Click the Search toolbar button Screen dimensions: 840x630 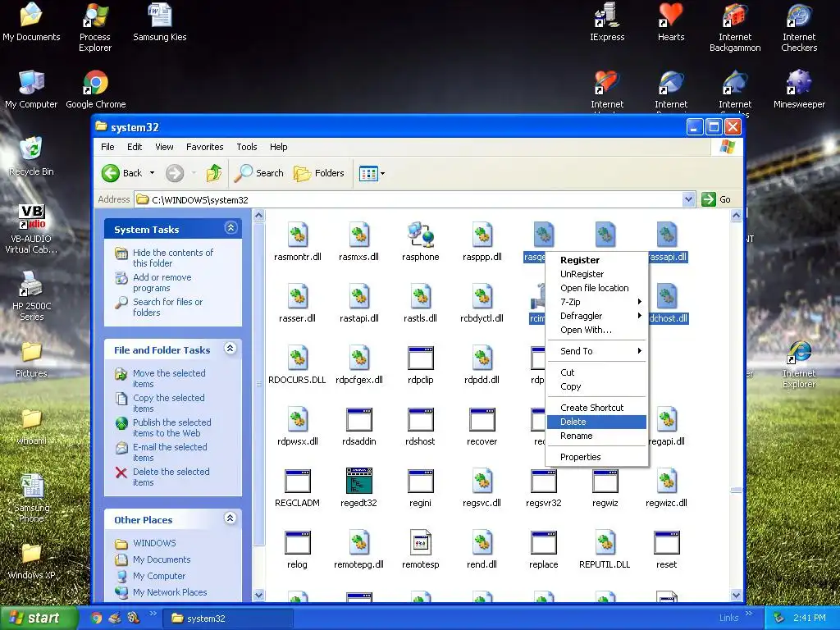point(259,173)
